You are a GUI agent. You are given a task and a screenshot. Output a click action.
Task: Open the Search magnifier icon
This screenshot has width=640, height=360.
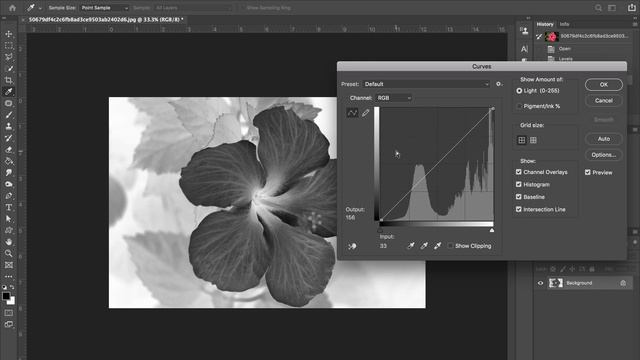coord(598,8)
